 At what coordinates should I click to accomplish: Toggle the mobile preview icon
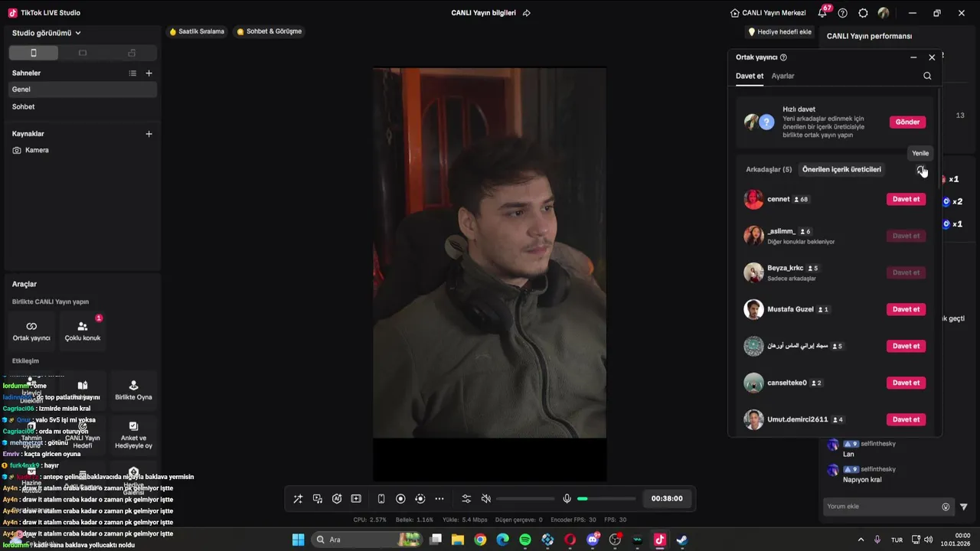(x=381, y=499)
